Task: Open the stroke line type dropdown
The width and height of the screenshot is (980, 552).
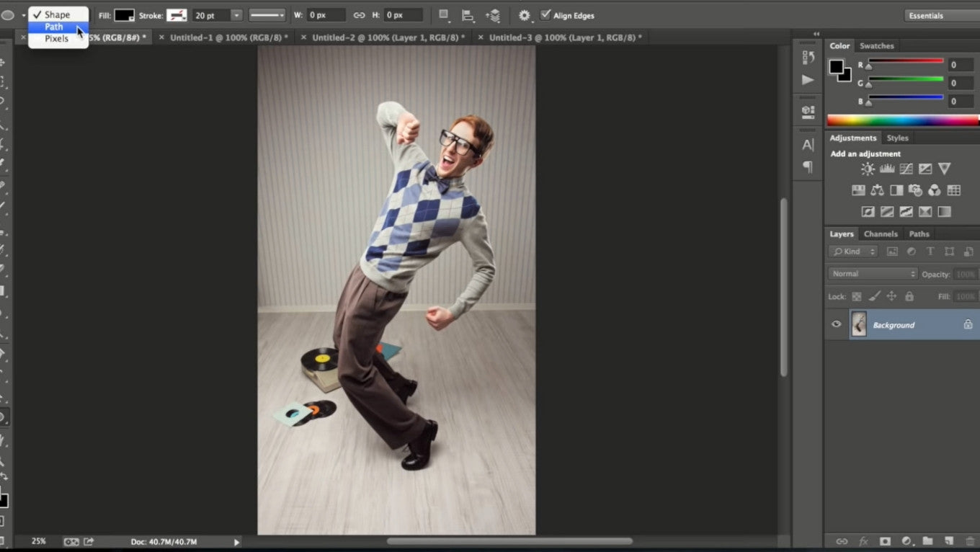Action: point(267,15)
